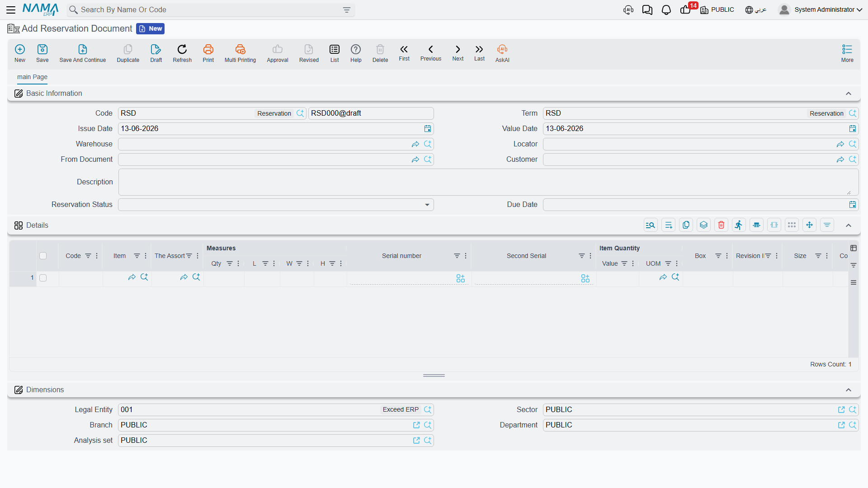
Task: Open Branch record in new window
Action: click(416, 425)
